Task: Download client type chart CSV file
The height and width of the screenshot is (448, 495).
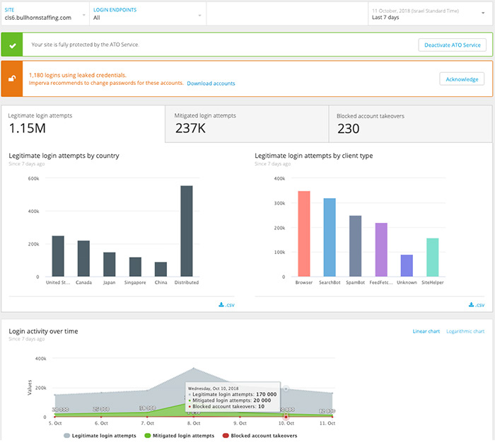Action: click(x=476, y=305)
